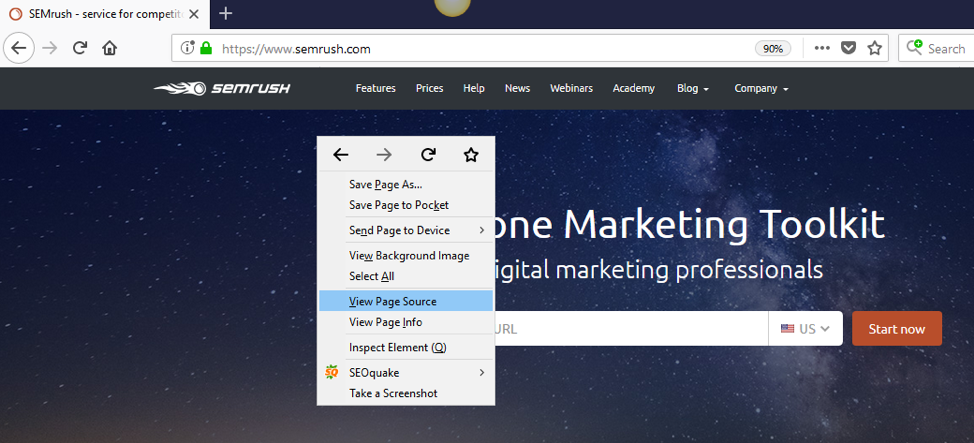This screenshot has height=443, width=974.
Task: Click the browser Back arrow button
Action: [19, 48]
